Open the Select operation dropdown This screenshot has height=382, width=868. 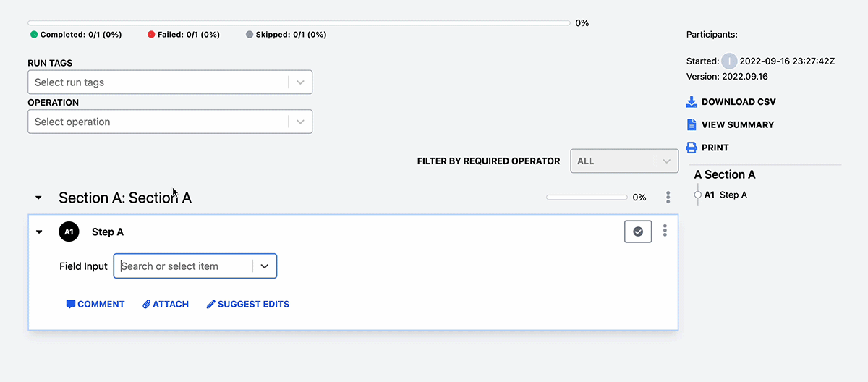[x=170, y=122]
